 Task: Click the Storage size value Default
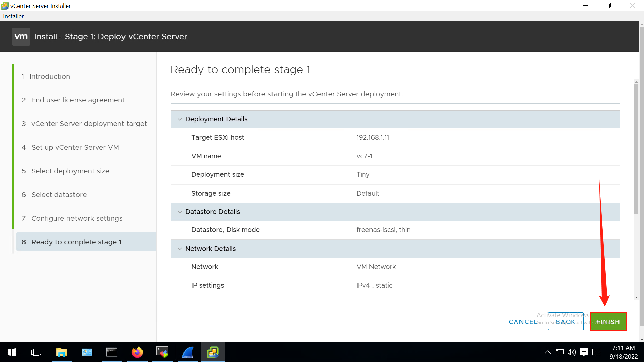coord(368,194)
